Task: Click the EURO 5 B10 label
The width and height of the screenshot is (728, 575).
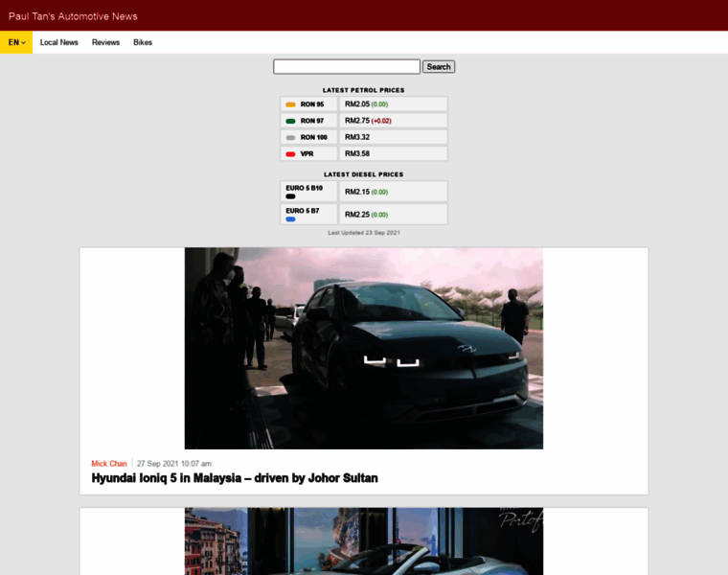Action: tap(304, 188)
